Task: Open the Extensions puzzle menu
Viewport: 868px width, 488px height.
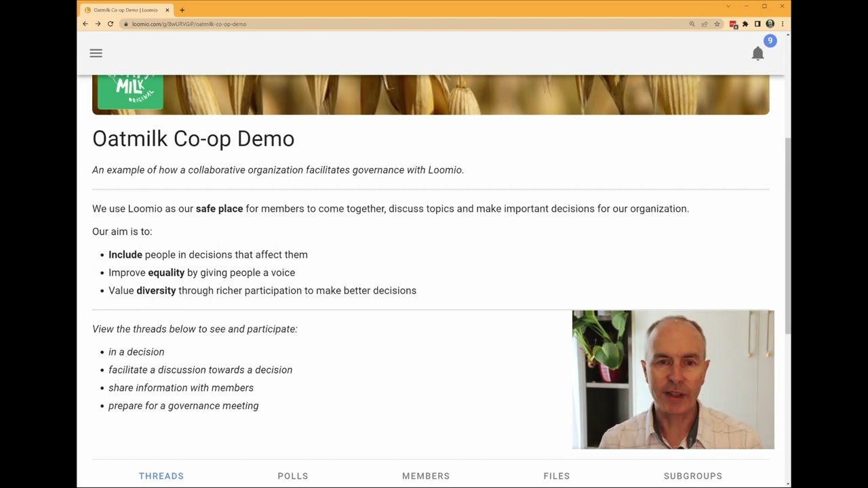Action: click(745, 24)
